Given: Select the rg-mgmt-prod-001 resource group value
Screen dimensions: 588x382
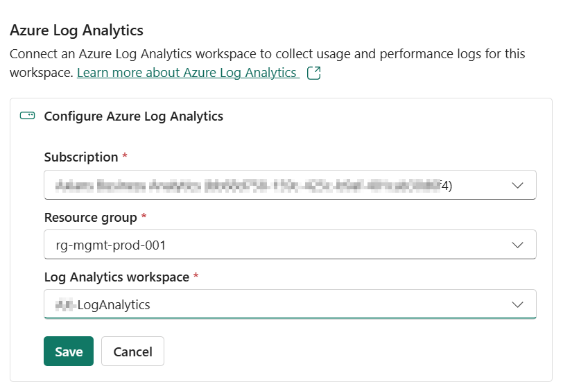Looking at the screenshot, I should (111, 245).
